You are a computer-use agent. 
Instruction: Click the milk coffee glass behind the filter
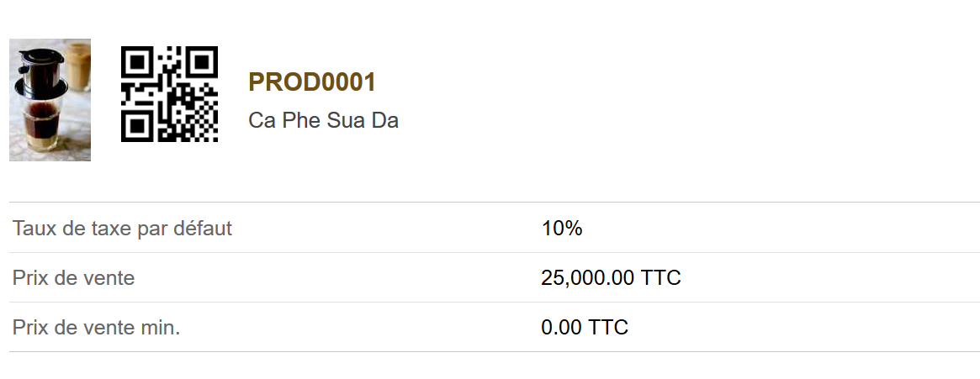[x=78, y=65]
